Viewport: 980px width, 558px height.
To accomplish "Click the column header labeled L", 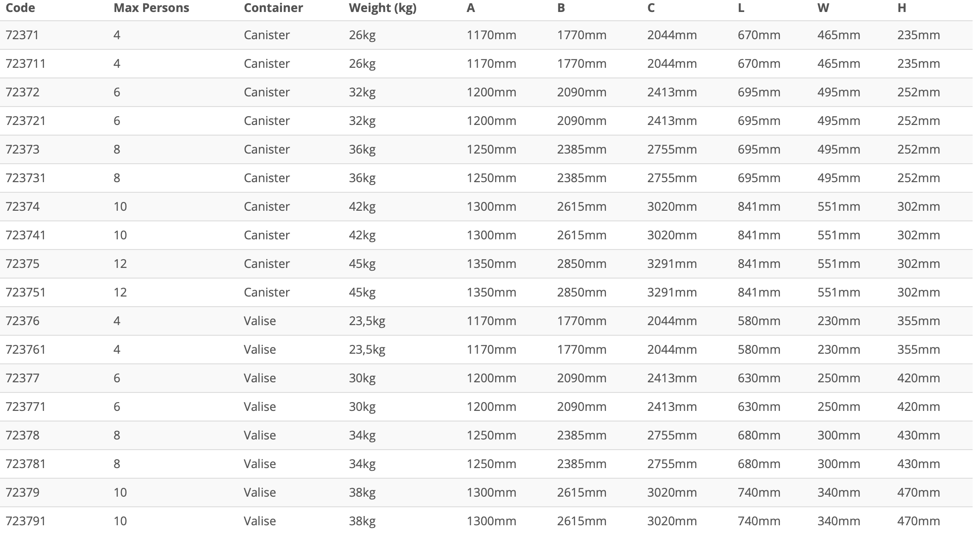I will 741,8.
